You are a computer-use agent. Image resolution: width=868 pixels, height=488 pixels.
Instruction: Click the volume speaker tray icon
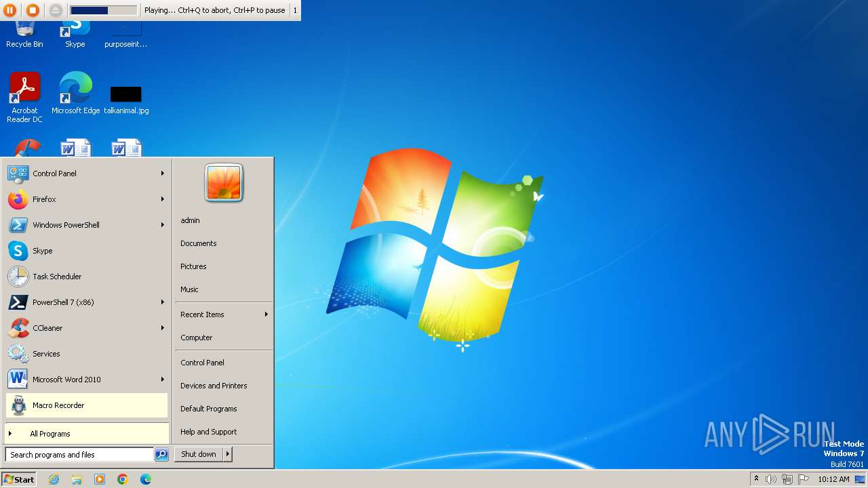pyautogui.click(x=771, y=479)
